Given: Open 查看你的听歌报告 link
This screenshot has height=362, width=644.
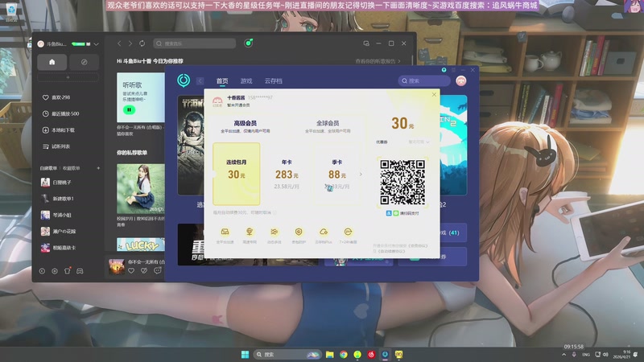Looking at the screenshot, I should click(x=378, y=61).
